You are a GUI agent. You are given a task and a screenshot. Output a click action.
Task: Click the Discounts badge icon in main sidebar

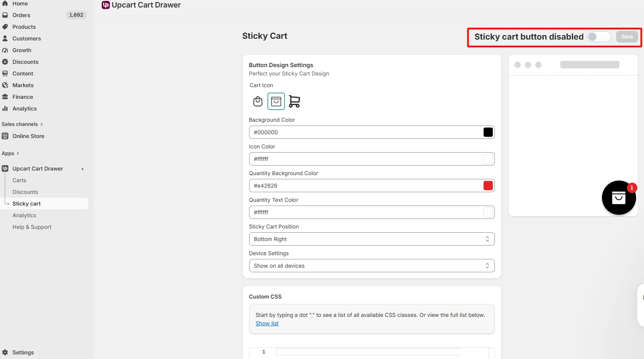5,62
